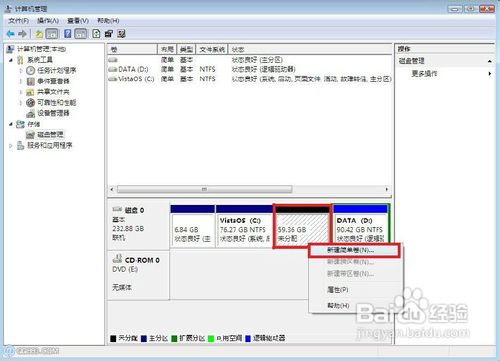Click the blue Help question mark icon
This screenshot has width=500, height=361.
68,34
